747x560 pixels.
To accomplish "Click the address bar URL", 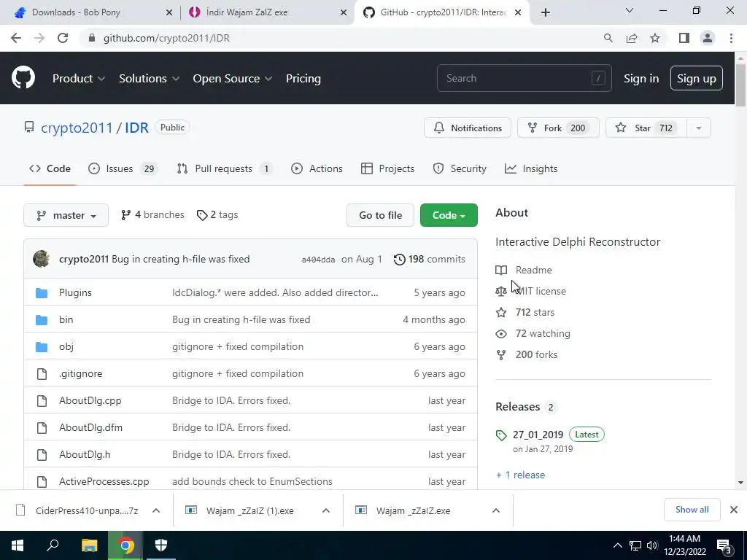I will (x=166, y=38).
